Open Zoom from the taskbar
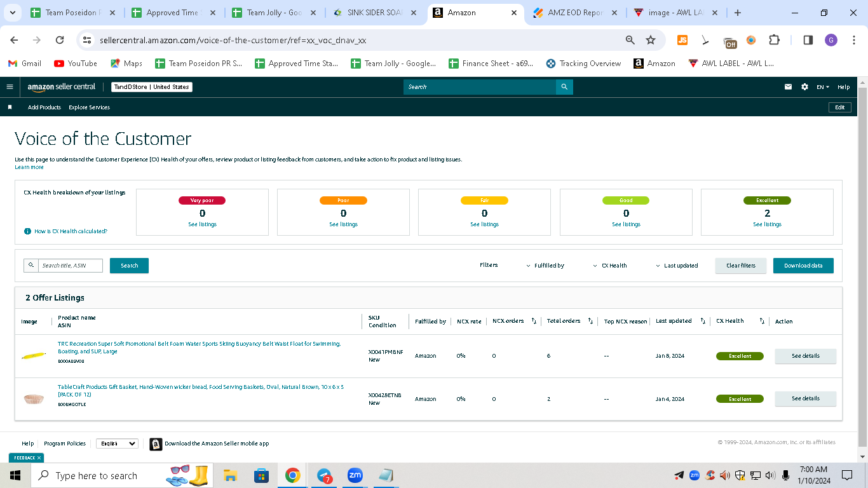This screenshot has width=868, height=488. point(355,475)
